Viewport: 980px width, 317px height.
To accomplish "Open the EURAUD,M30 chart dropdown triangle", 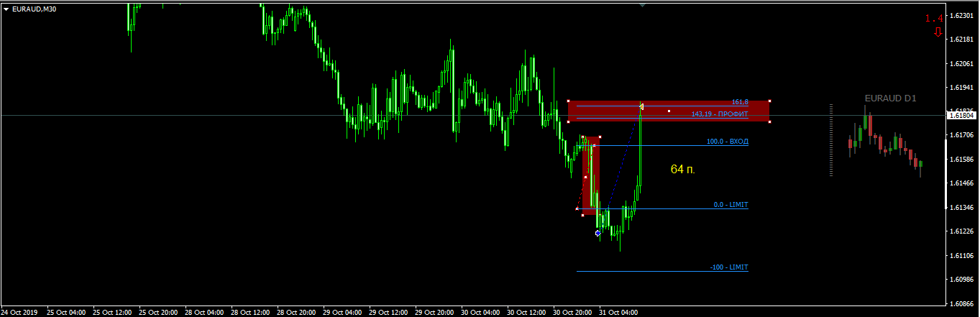I will tap(6, 9).
